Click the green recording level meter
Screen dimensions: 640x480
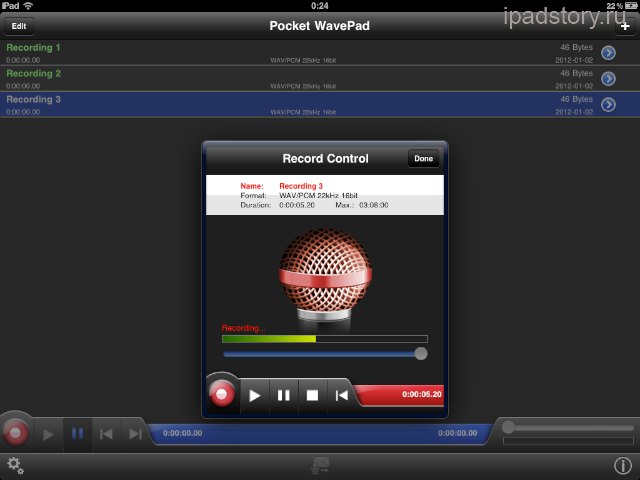(x=325, y=339)
